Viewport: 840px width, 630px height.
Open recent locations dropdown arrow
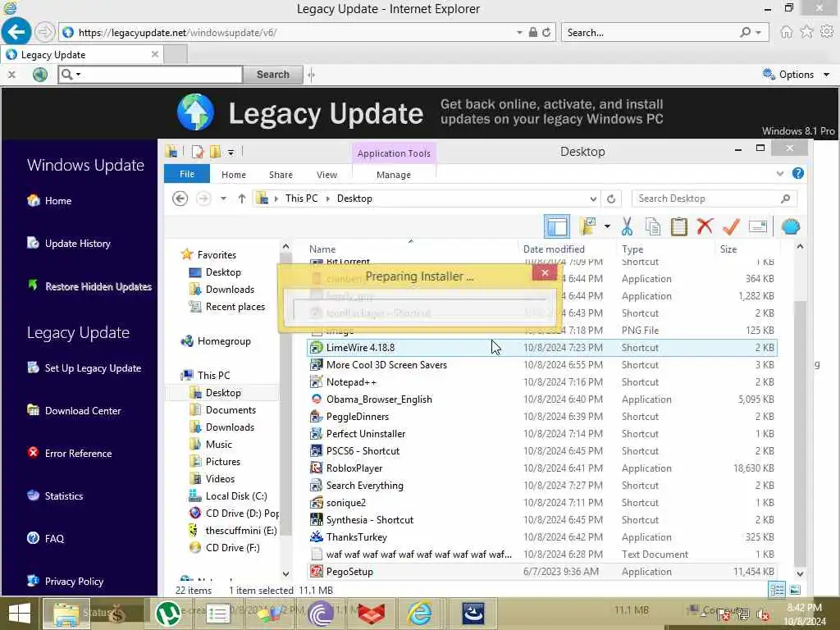pyautogui.click(x=223, y=199)
